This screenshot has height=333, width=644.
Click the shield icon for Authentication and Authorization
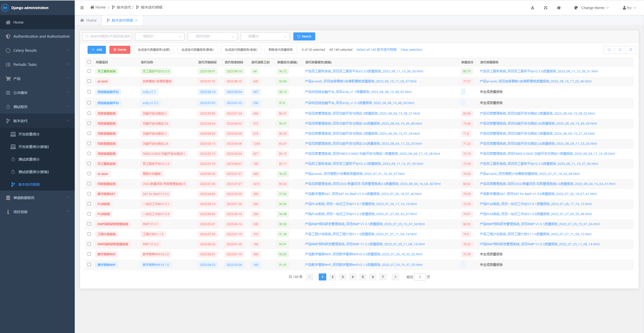(x=8, y=36)
